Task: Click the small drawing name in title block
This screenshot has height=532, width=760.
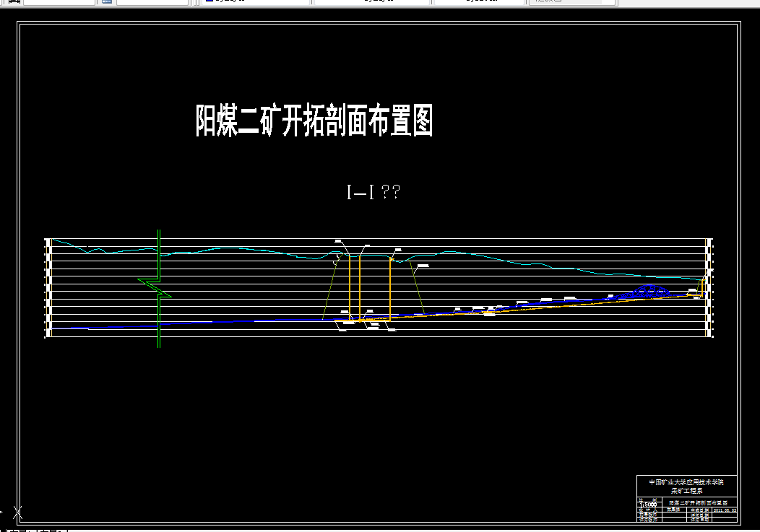Action: click(x=698, y=503)
